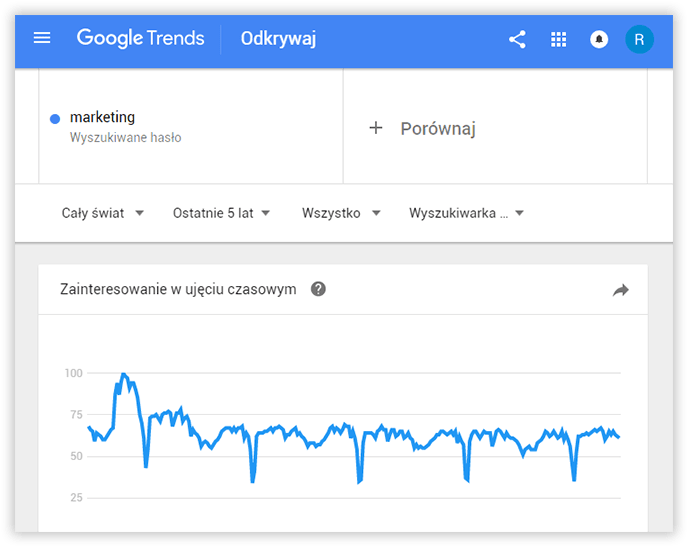The height and width of the screenshot is (547, 688).
Task: Click the plus icon to compare
Action: [376, 128]
